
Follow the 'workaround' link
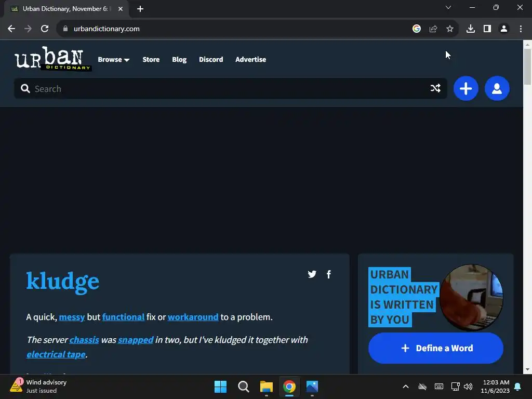tap(193, 317)
